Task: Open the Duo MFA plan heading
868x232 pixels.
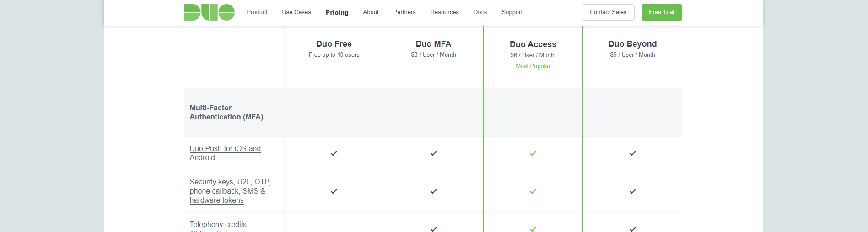Action: 433,44
